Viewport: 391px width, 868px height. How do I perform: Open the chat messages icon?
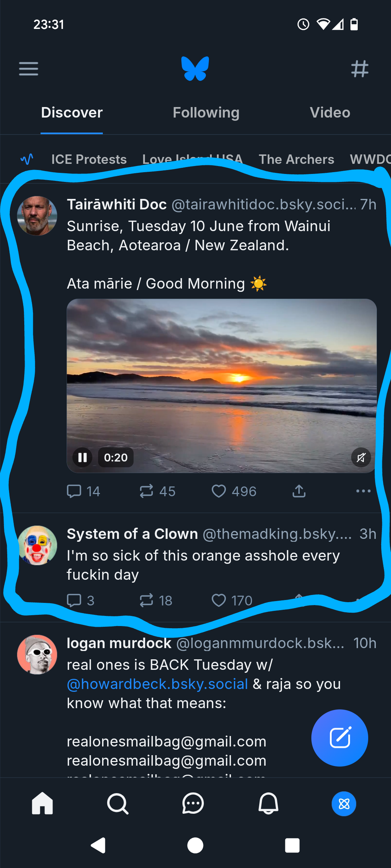click(193, 804)
